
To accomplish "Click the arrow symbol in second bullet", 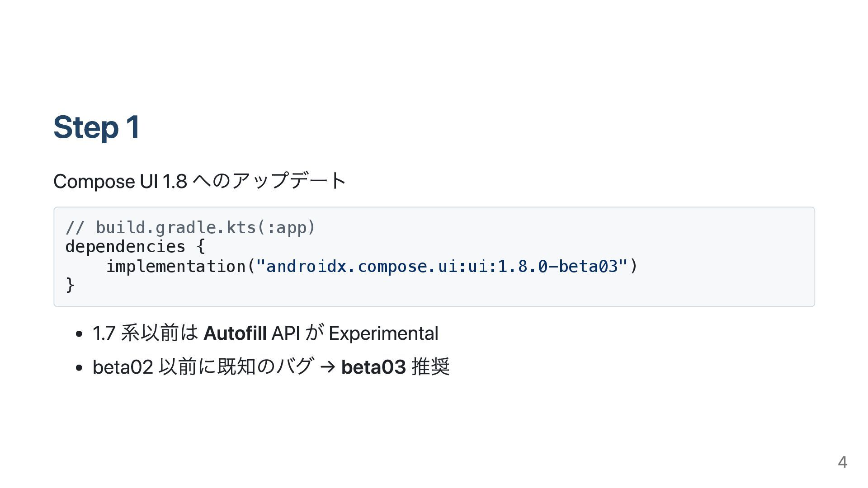I will [x=327, y=367].
